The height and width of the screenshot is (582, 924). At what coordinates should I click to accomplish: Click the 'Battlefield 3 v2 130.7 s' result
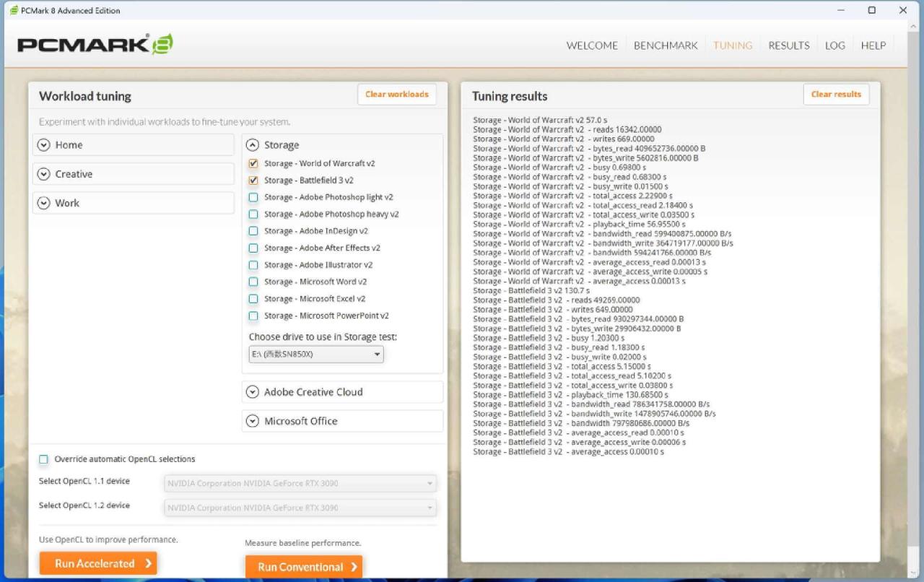click(x=531, y=290)
